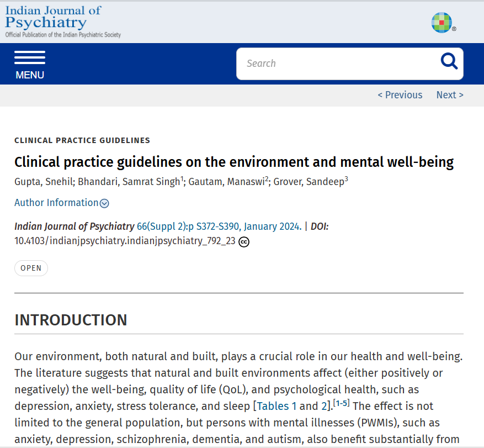
Task: Click the January 2024 publication date link
Action: click(x=272, y=226)
